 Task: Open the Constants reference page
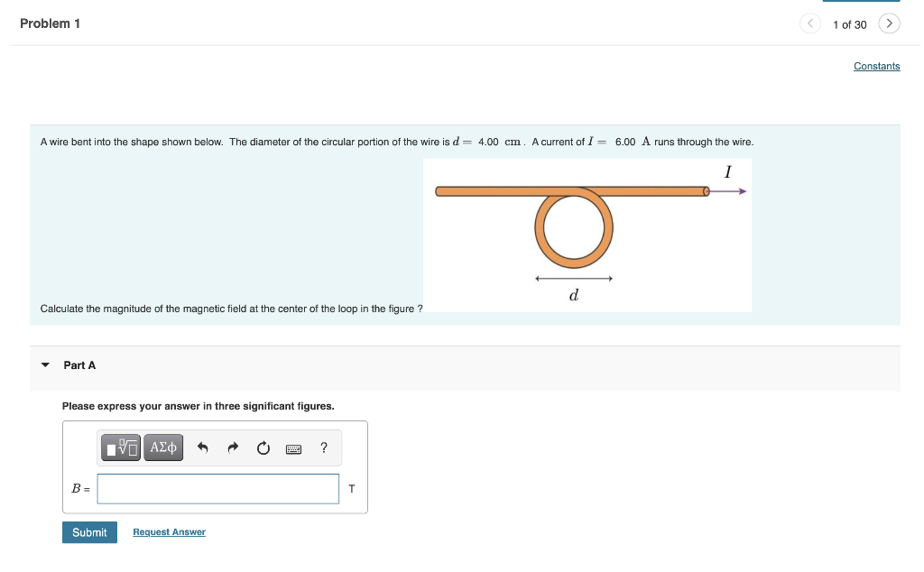click(876, 66)
